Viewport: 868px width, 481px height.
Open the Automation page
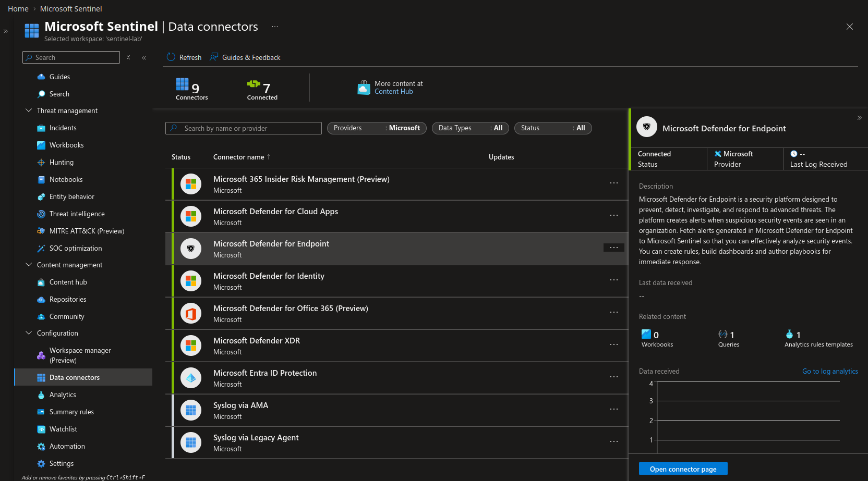[67, 446]
